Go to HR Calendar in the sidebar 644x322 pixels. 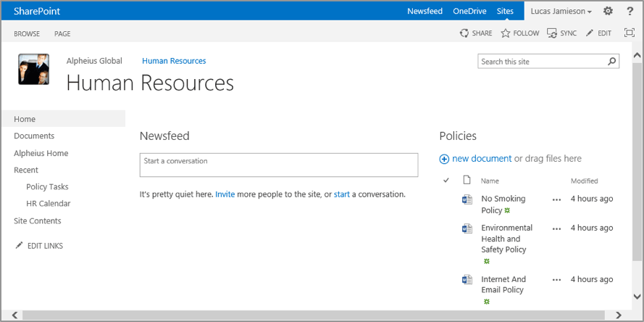click(x=49, y=204)
